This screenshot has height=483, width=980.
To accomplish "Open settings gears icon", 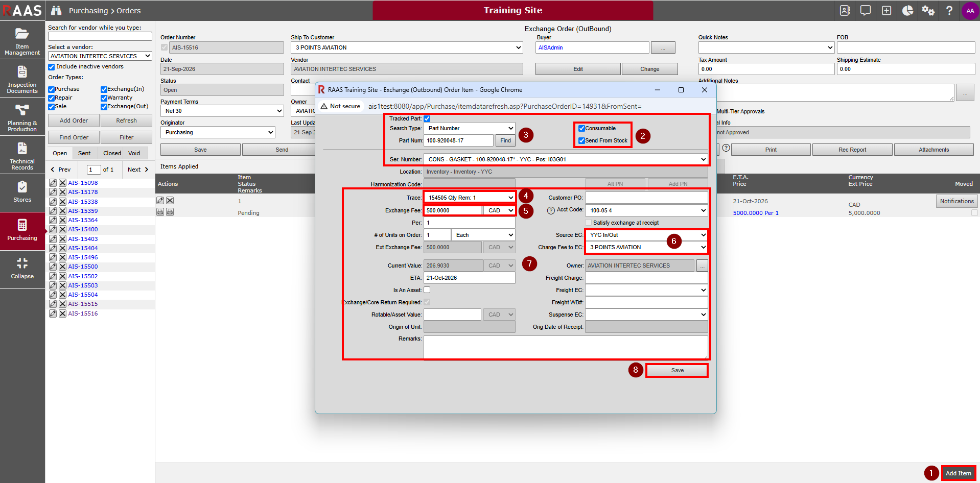I will coord(928,10).
